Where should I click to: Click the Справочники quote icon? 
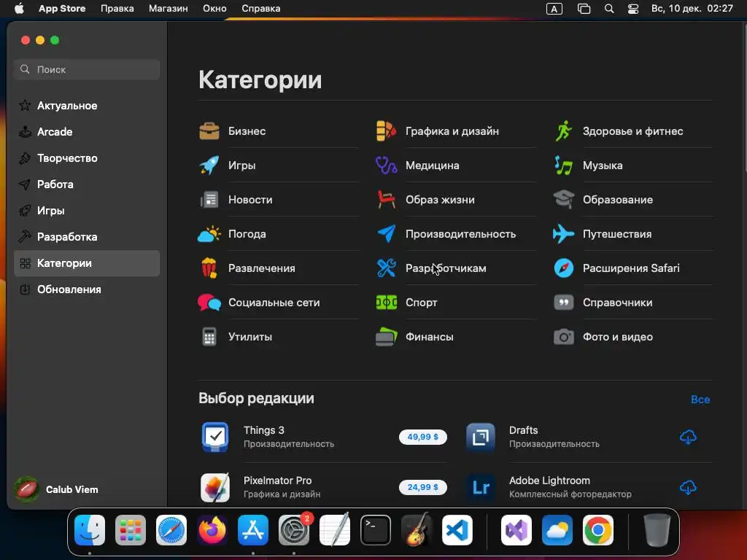[x=564, y=303]
